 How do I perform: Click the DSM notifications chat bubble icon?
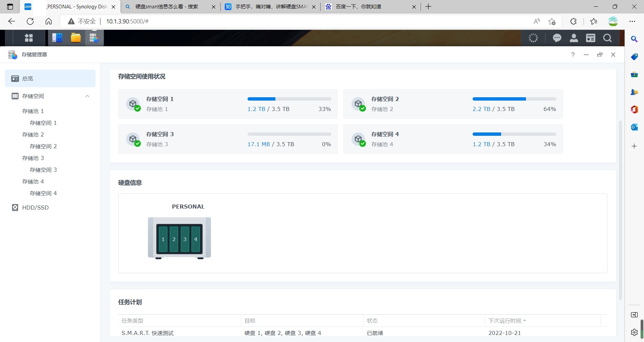click(x=557, y=38)
